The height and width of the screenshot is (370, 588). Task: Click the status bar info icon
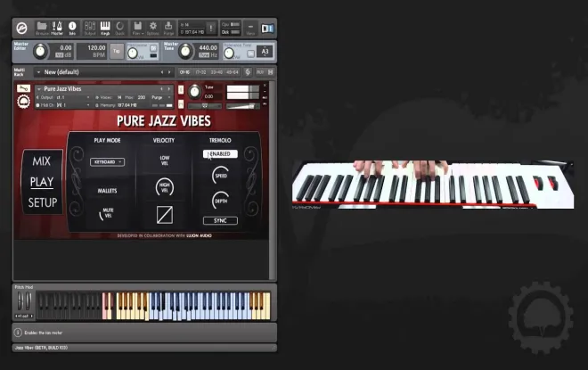click(x=18, y=333)
